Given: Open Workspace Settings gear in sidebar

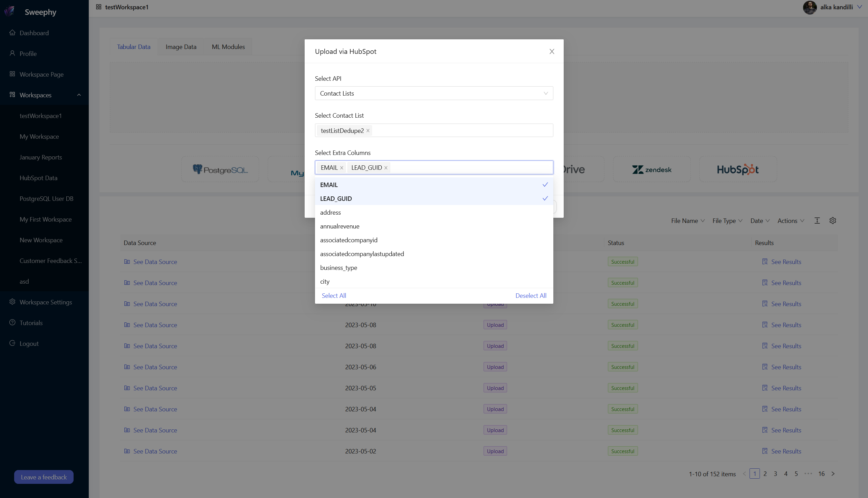Looking at the screenshot, I should click(12, 302).
